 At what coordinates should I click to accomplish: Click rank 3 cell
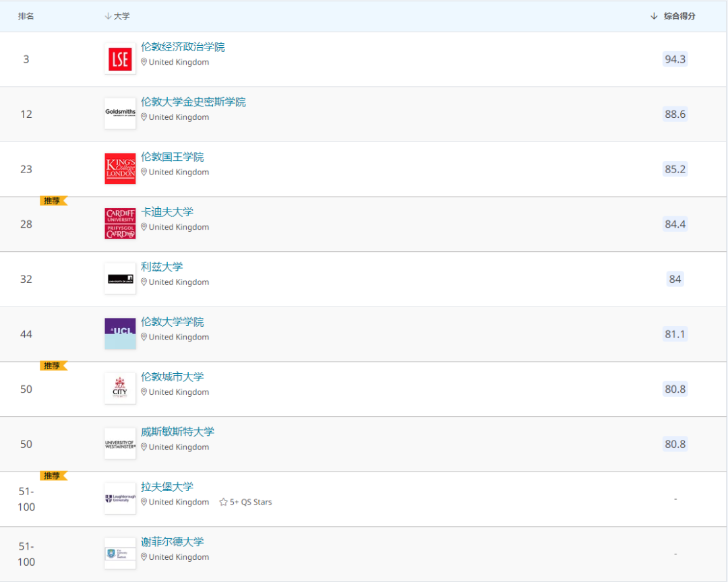[x=26, y=59]
